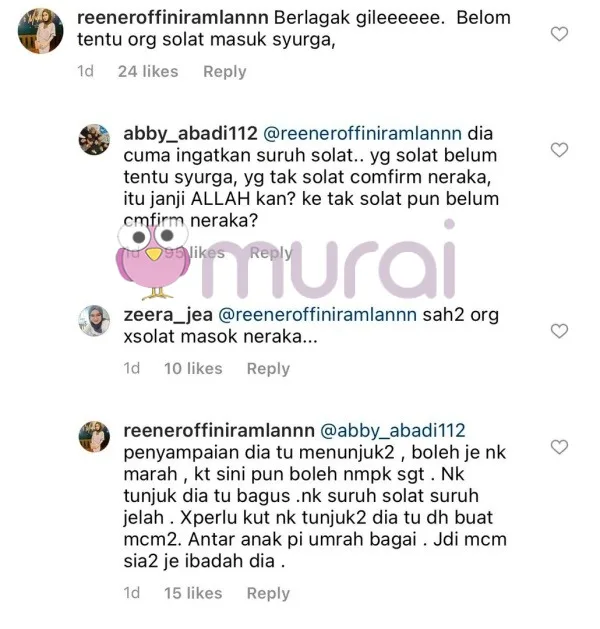Open @reeneroffiniramlannn mention in zeera_jea's reply
This screenshot has width=600, height=629.
pyautogui.click(x=317, y=315)
